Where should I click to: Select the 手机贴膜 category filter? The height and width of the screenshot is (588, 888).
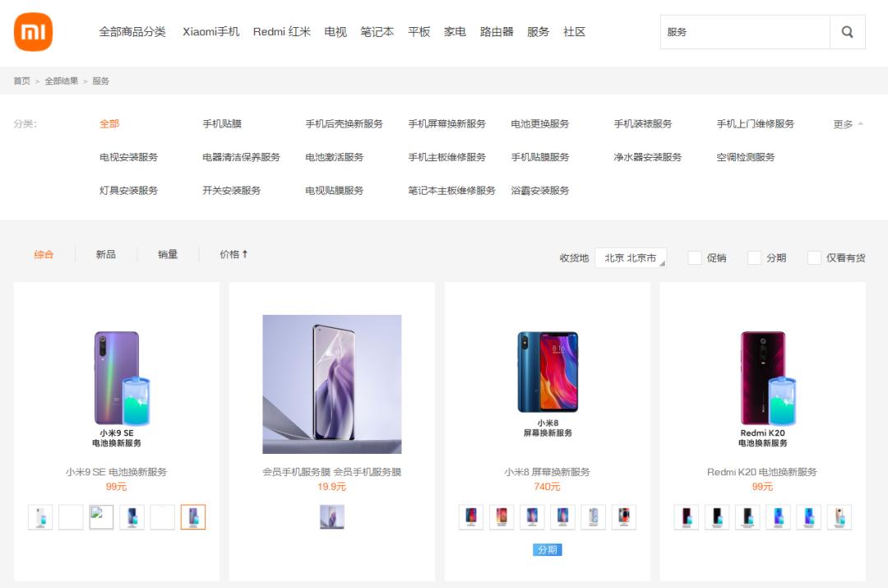[x=221, y=123]
